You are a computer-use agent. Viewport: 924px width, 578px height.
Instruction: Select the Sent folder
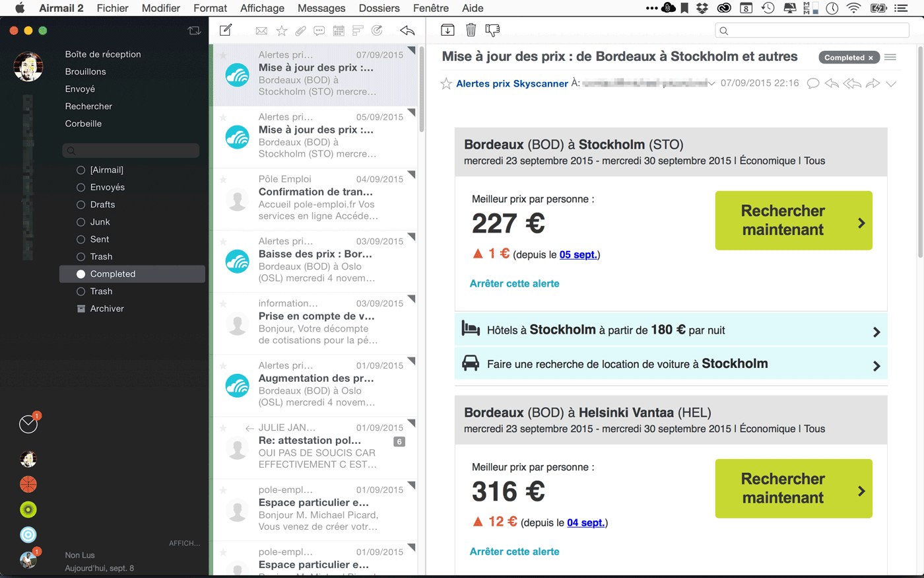click(100, 239)
